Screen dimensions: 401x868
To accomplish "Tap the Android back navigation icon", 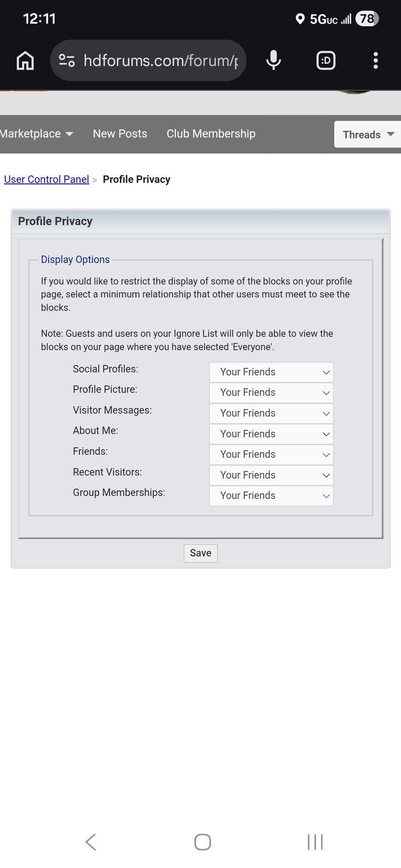I will coord(91,842).
